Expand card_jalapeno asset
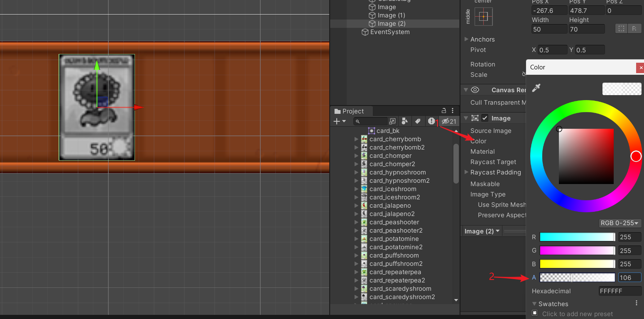 pos(356,206)
